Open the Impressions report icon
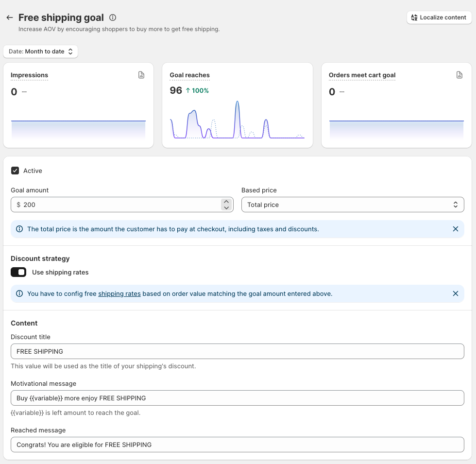Image resolution: width=476 pixels, height=464 pixels. (141, 75)
